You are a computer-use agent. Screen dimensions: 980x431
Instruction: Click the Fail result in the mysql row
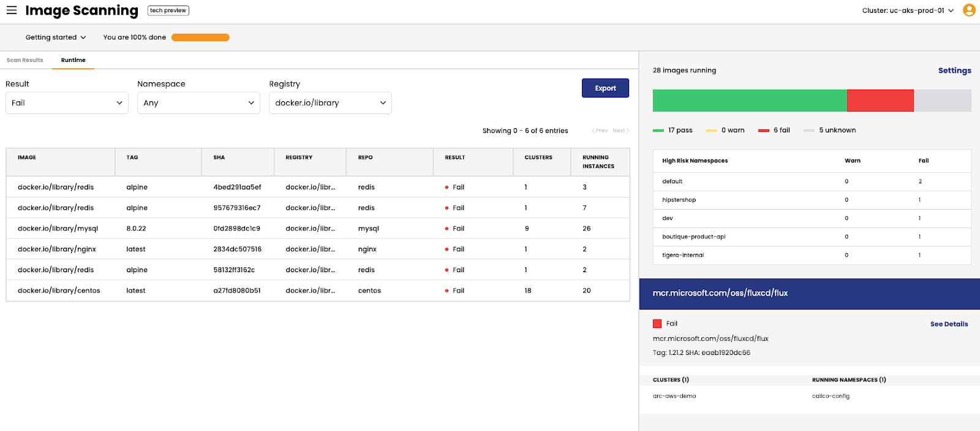[455, 229]
